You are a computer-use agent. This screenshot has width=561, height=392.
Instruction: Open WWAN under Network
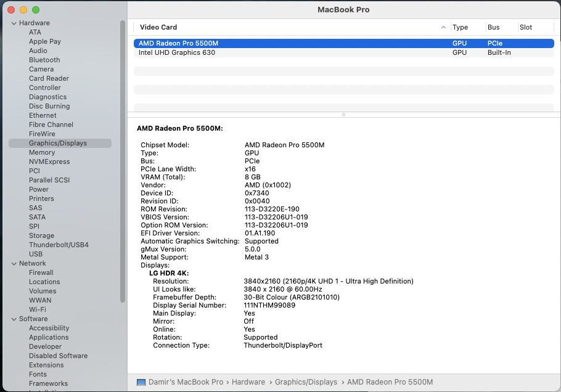click(x=40, y=300)
